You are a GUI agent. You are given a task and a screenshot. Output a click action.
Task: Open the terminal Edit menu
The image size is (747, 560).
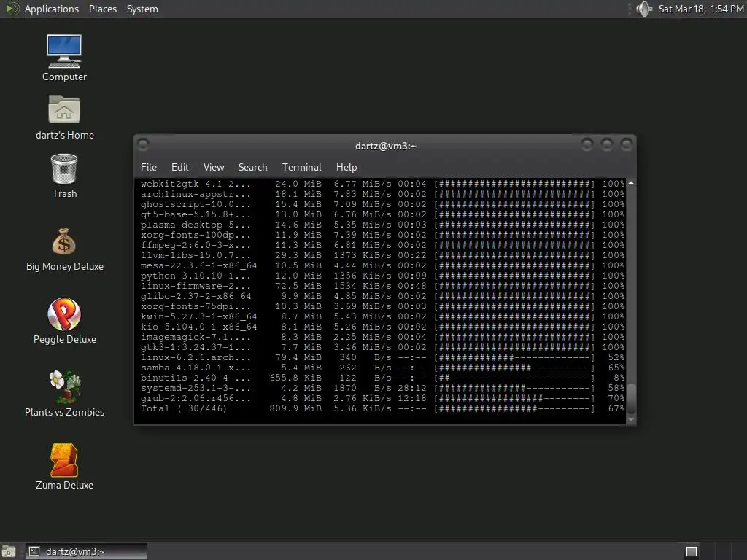pos(179,167)
